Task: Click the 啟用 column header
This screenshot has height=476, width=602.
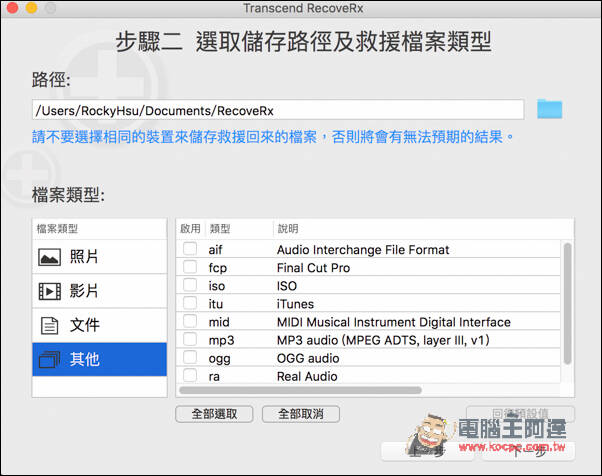Action: pos(190,229)
